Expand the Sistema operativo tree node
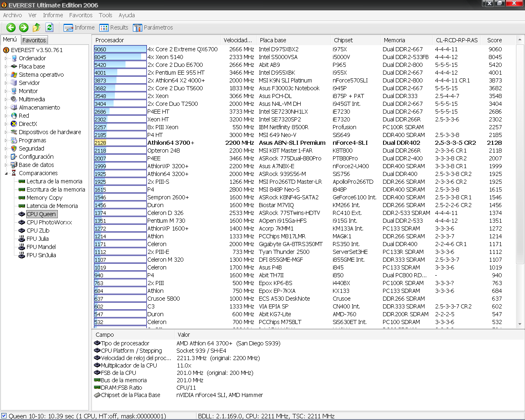This screenshot has height=420, width=525. pyautogui.click(x=6, y=75)
